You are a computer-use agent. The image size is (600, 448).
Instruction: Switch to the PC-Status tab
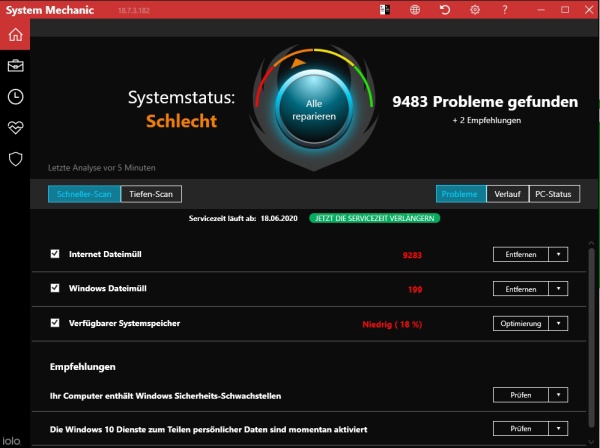[554, 194]
